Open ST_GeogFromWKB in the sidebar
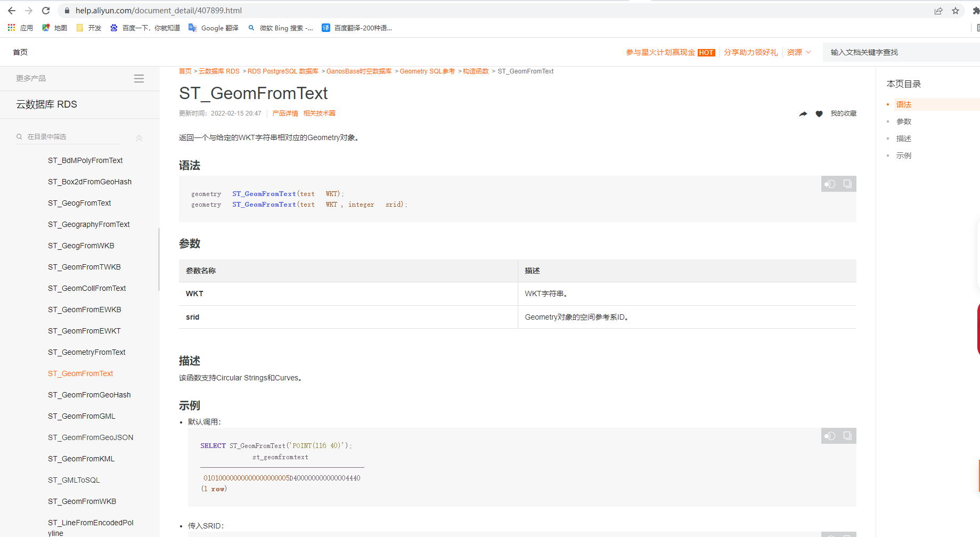Viewport: 980px width, 537px height. click(x=81, y=246)
